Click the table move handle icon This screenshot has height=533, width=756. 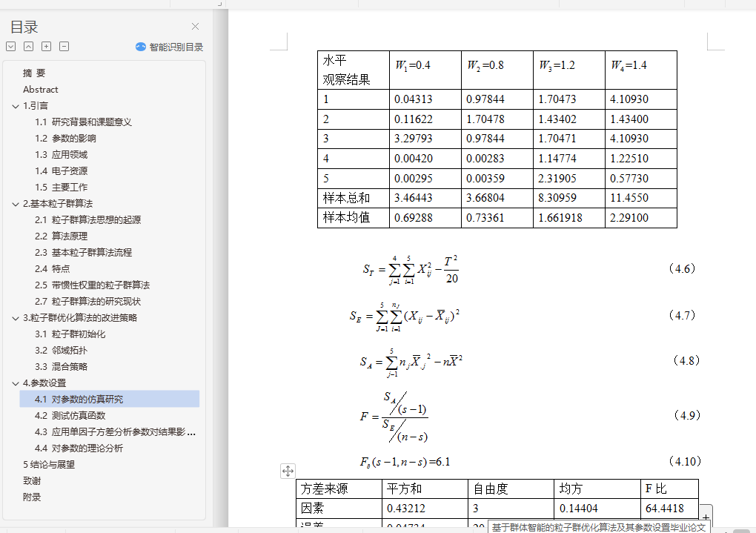(288, 471)
